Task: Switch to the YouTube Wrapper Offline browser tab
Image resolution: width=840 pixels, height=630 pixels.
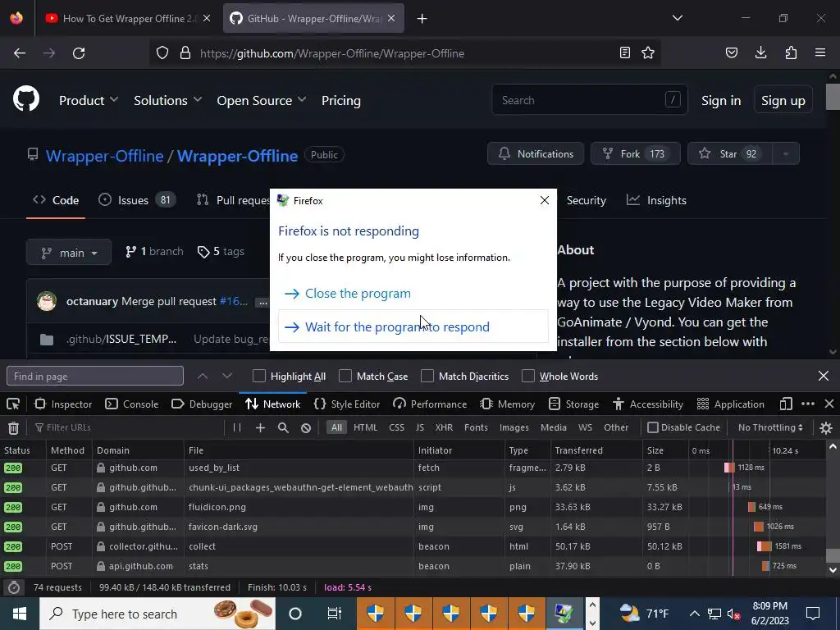Action: (127, 19)
